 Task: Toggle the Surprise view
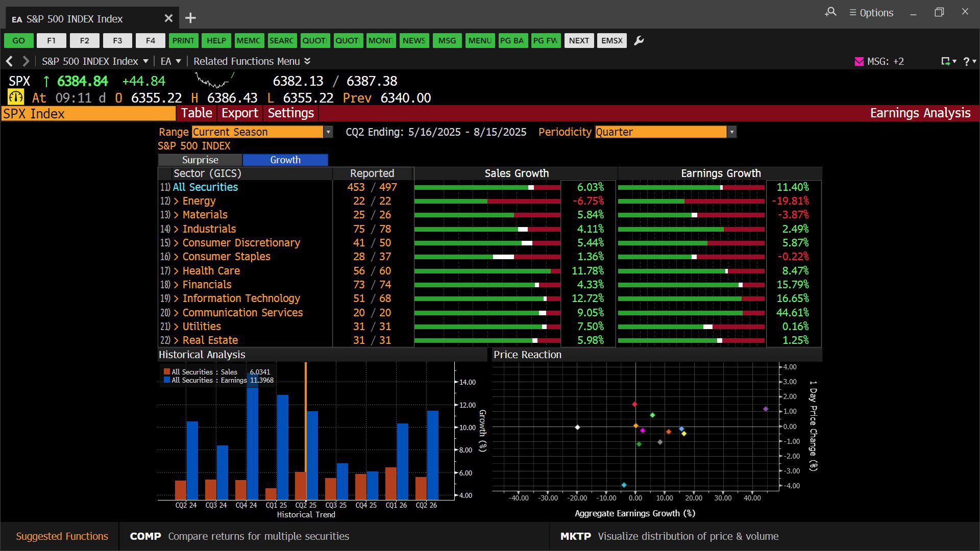200,160
